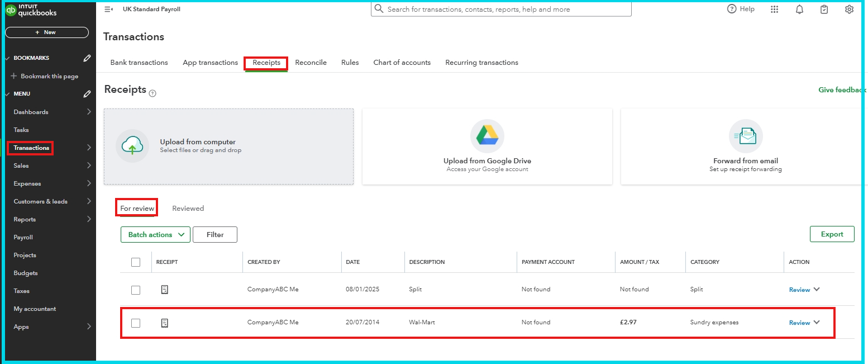Select the checkbox for the Wal-Mart receipt
This screenshot has height=364, width=868.
(136, 323)
